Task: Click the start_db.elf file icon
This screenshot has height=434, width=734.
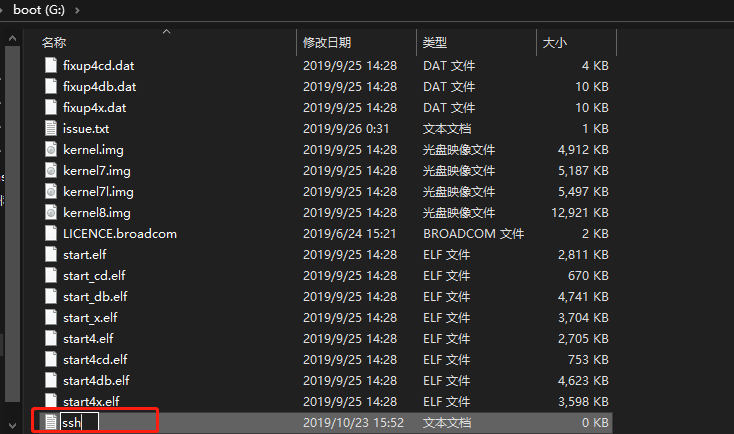Action: 51,296
